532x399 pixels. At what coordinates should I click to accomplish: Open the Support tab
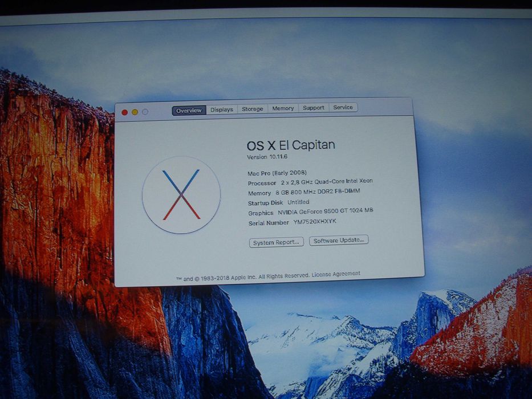314,108
